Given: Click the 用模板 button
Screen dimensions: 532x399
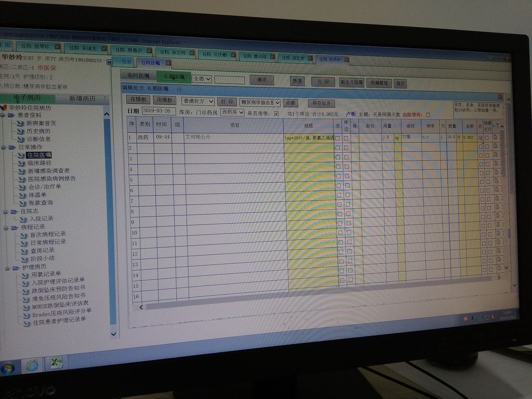Looking at the screenshot, I should click(x=165, y=100).
